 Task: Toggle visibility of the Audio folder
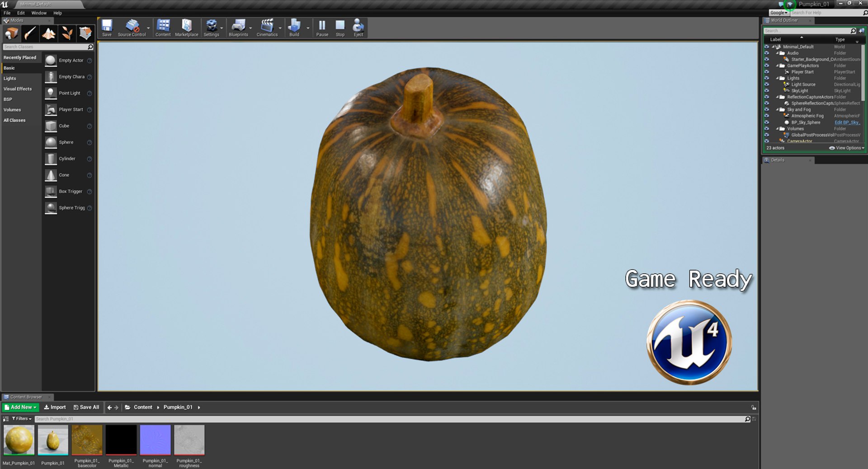tap(766, 53)
